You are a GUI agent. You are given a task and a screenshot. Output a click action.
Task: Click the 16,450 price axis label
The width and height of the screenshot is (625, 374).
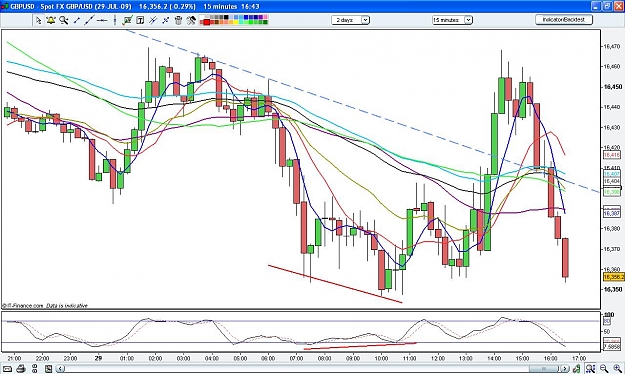coord(613,87)
